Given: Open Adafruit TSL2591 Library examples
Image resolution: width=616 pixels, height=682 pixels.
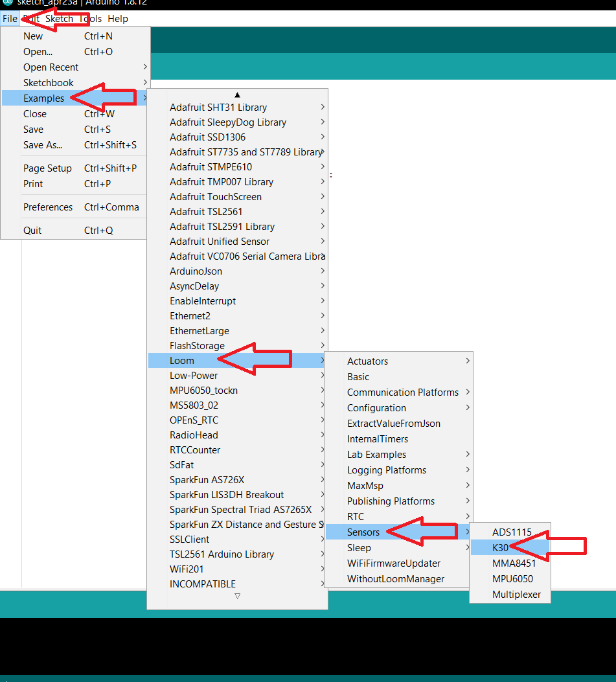Looking at the screenshot, I should 237,227.
